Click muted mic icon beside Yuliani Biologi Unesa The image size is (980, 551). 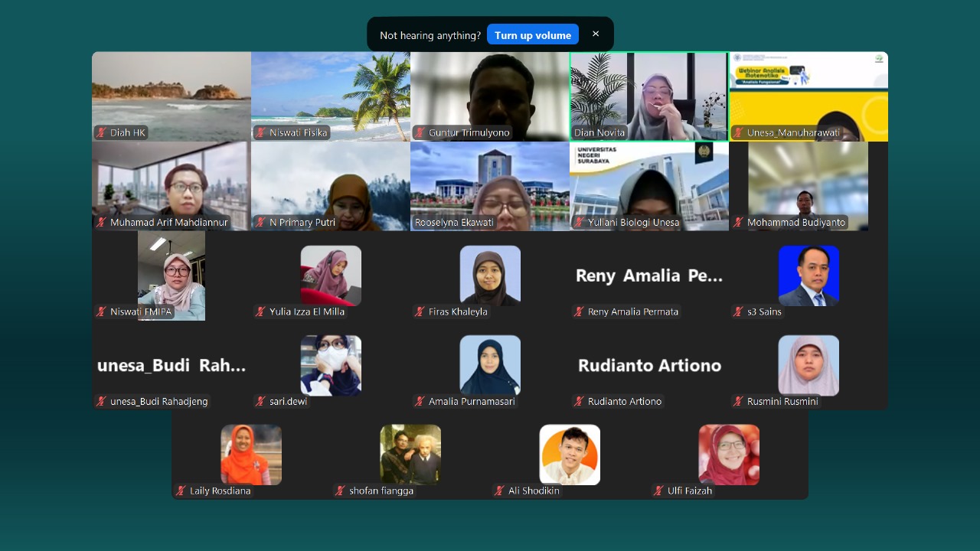(578, 223)
